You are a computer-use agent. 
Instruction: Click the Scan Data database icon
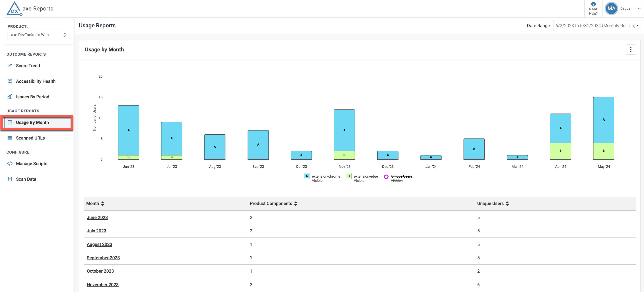(x=10, y=179)
